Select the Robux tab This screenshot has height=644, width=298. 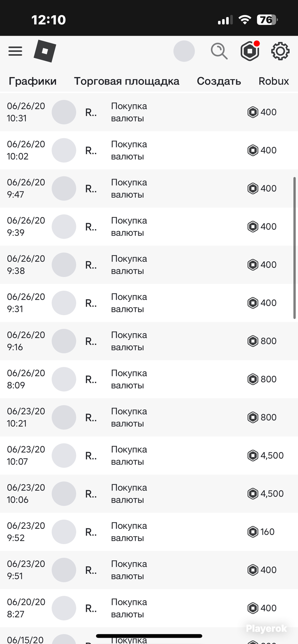[x=274, y=81]
